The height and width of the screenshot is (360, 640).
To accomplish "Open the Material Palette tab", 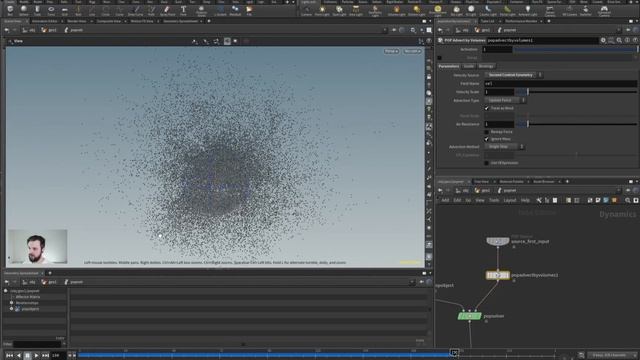I will (511, 182).
